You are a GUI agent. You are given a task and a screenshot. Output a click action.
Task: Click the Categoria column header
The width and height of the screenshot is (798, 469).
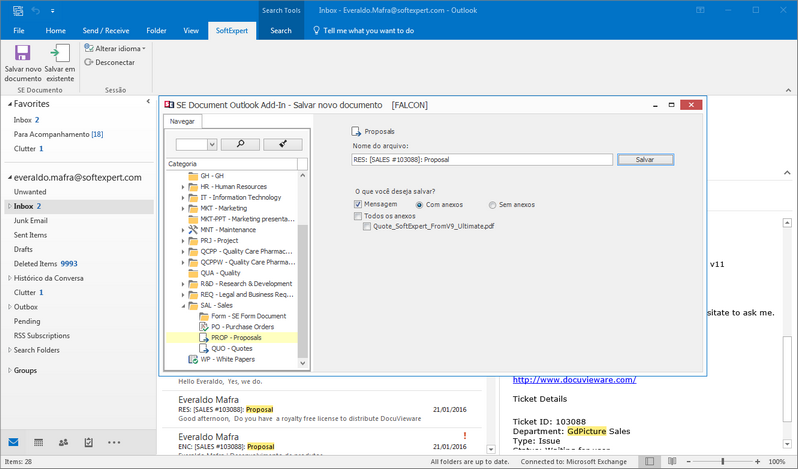(232, 164)
